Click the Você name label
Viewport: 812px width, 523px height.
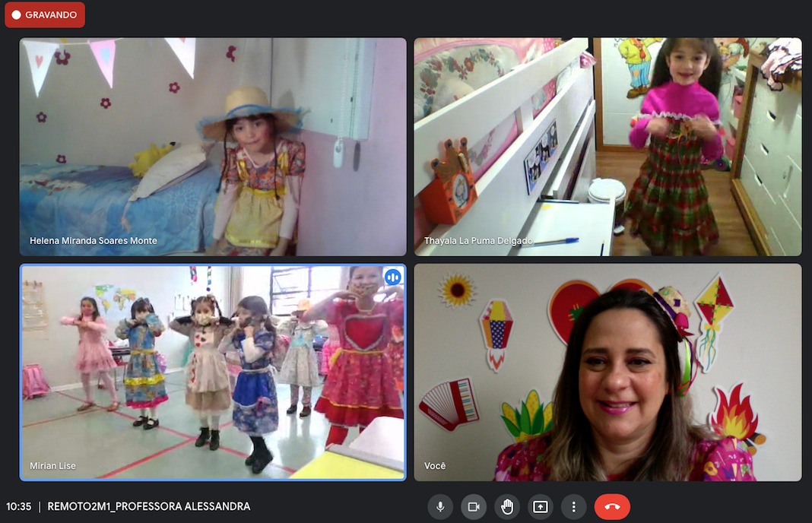point(435,466)
